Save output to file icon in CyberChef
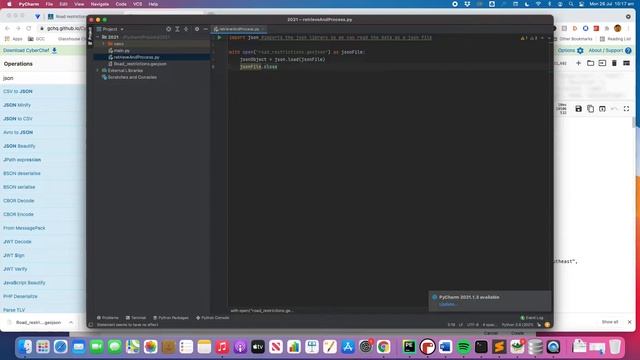Screen dimensions: 640x360 click(578, 109)
